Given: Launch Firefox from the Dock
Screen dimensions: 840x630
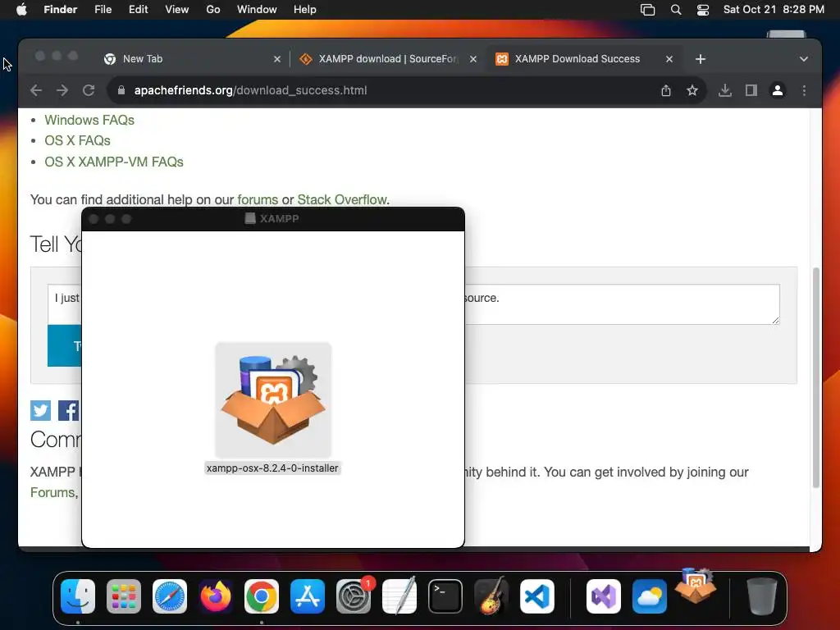Looking at the screenshot, I should click(216, 596).
